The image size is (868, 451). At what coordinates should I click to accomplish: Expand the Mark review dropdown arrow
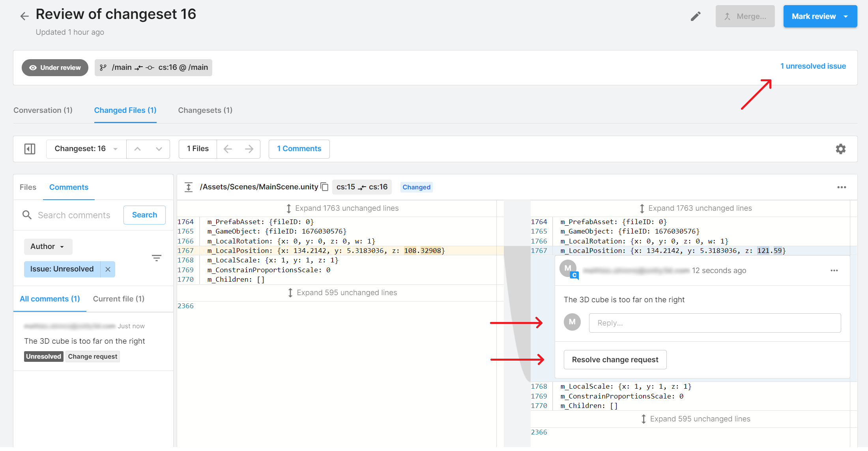tap(846, 16)
